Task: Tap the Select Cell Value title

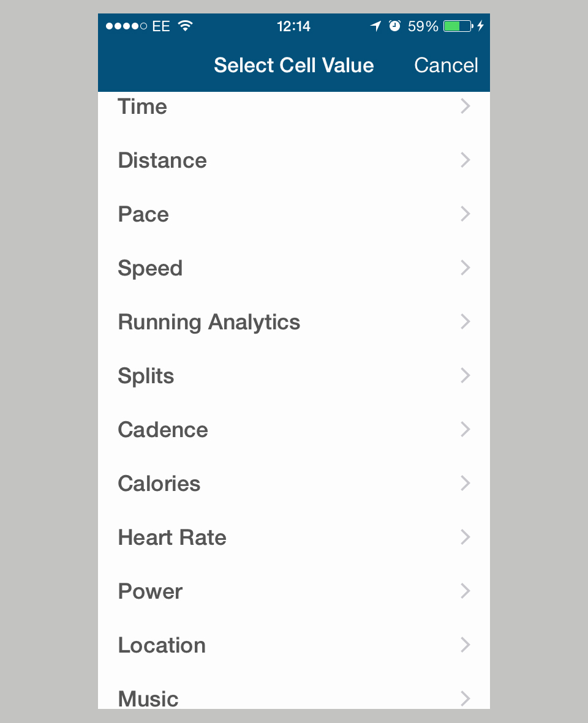Action: pos(293,66)
